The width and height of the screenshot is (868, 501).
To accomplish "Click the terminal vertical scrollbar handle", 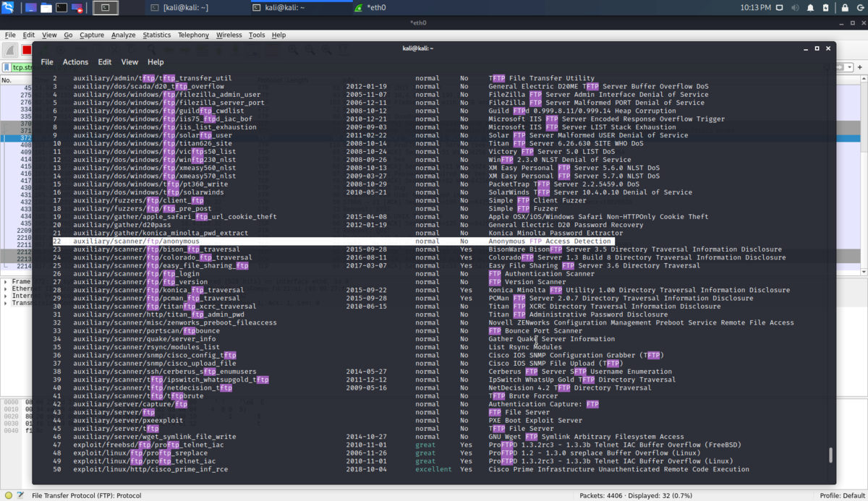I will pos(830,455).
